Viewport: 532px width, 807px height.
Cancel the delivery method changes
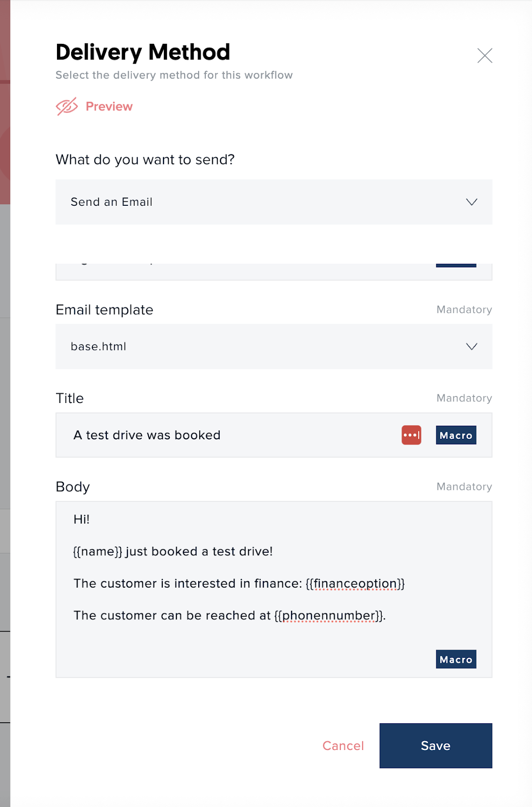coord(343,745)
